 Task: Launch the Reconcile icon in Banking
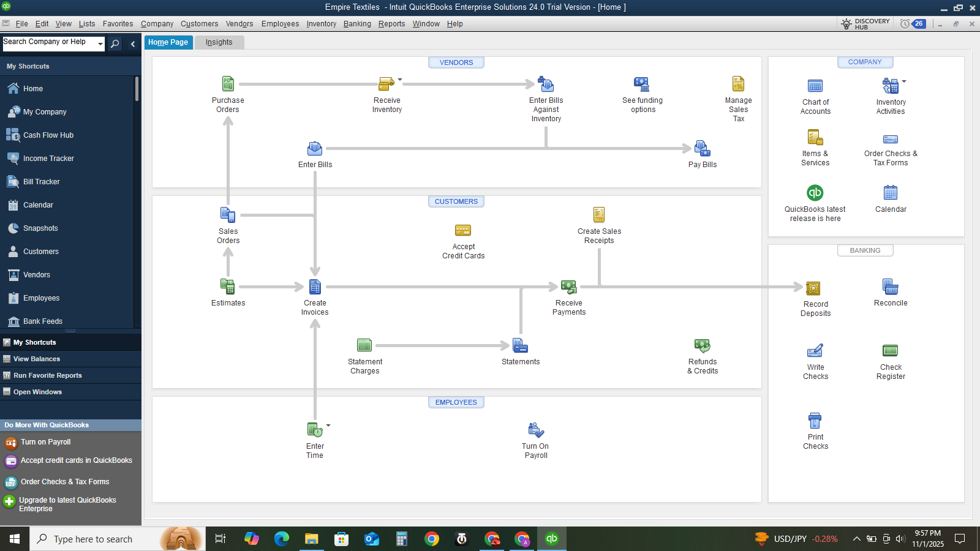click(x=891, y=287)
